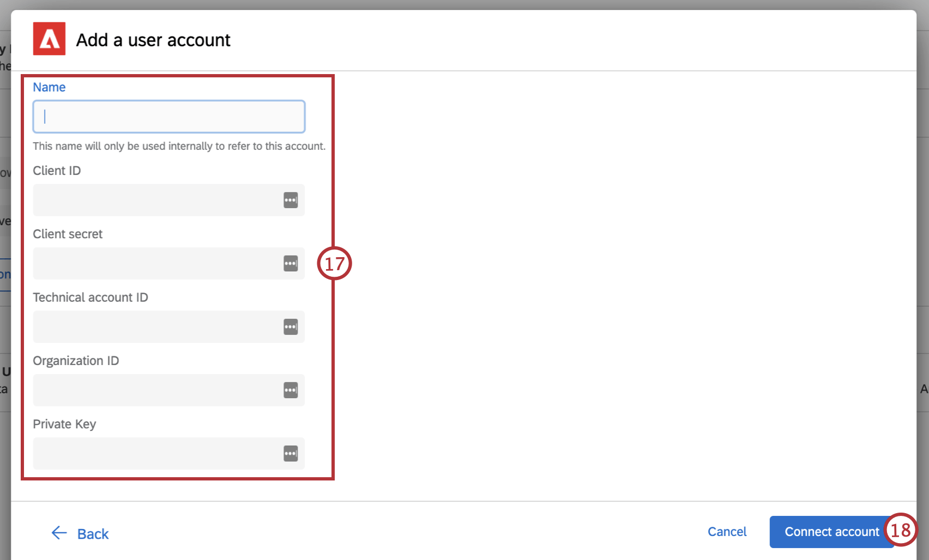Click the Client secret input field
This screenshot has width=929, height=560.
coord(153,263)
